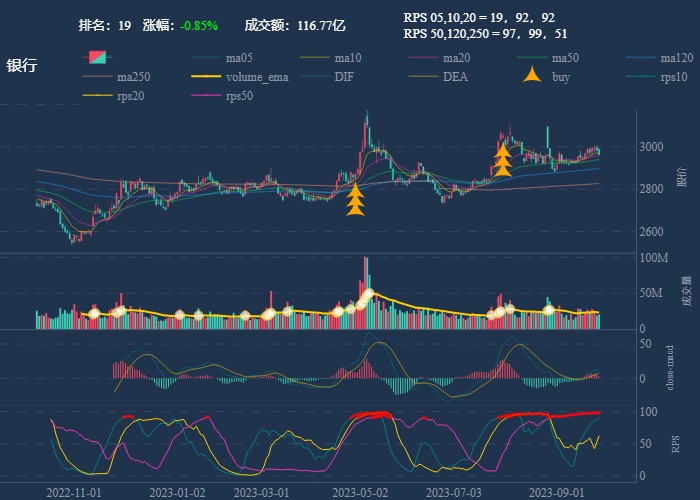The image size is (700, 500).
Task: Click the volume_ema yellow line legend marker
Action: pos(206,77)
